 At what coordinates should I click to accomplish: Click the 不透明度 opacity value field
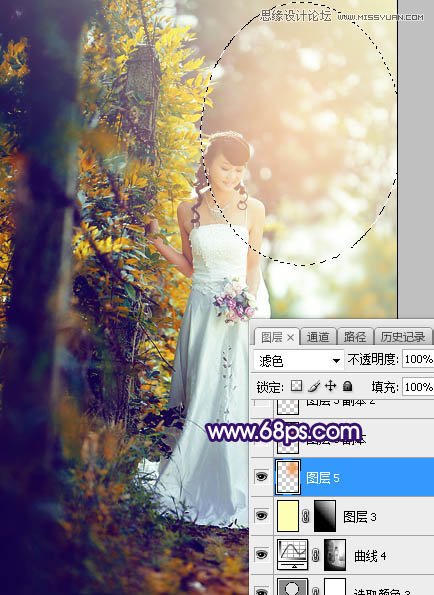click(418, 359)
